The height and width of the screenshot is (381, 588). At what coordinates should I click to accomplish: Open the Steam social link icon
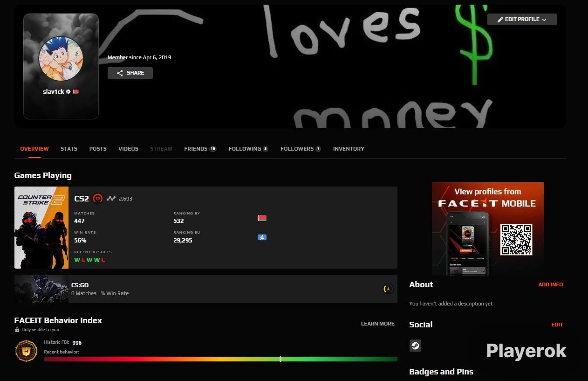[x=415, y=346]
